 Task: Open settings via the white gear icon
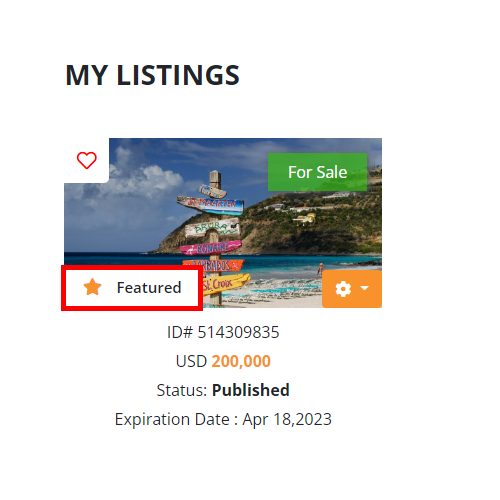[343, 289]
